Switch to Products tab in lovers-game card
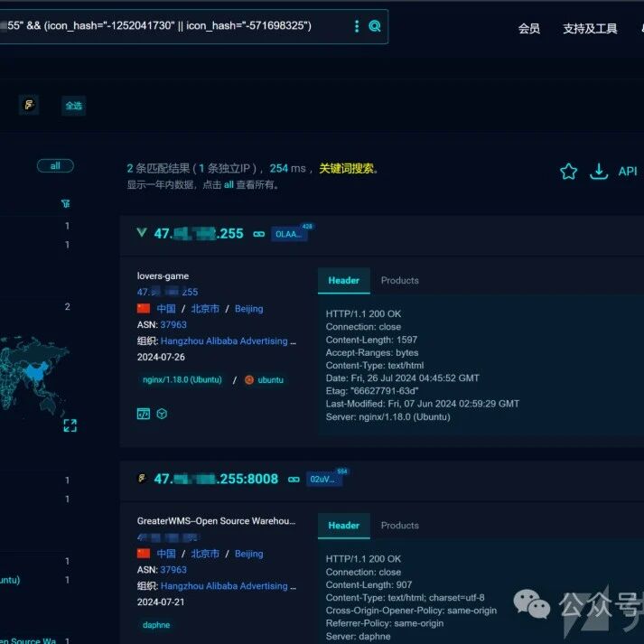The width and height of the screenshot is (644, 644). [399, 281]
